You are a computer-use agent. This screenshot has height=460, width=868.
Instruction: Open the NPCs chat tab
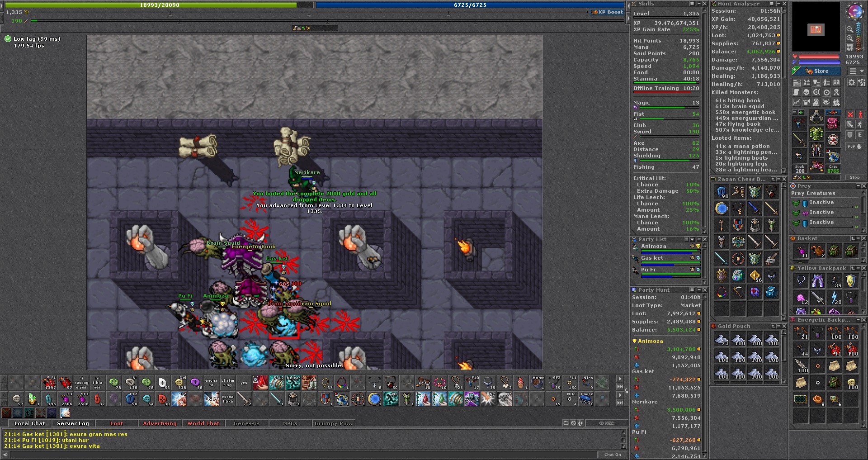click(x=290, y=423)
